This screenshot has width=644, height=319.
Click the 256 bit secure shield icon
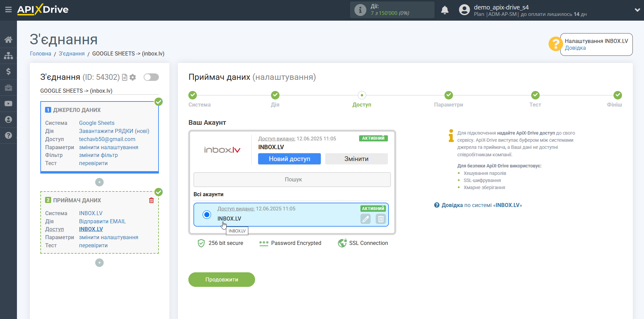point(201,243)
